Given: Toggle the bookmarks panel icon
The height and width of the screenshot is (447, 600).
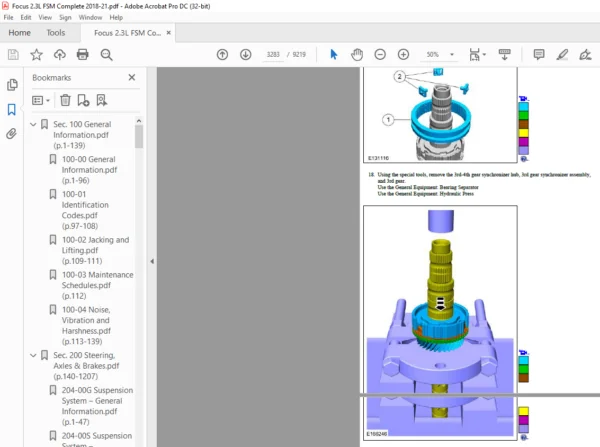Looking at the screenshot, I should point(12,109).
